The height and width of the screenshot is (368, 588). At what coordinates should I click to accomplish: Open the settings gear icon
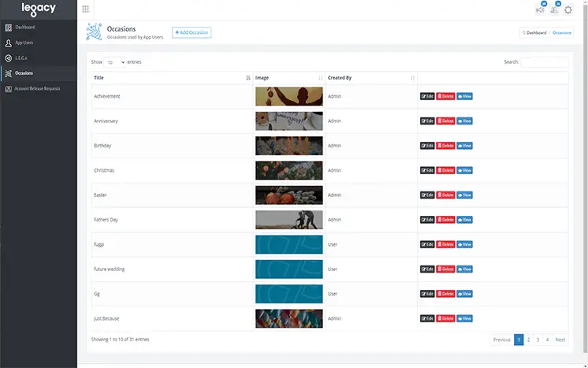[568, 10]
